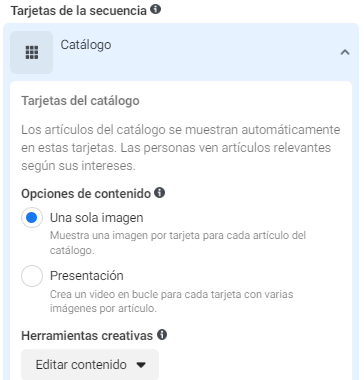Click the Catálogo card title
Screen dimensions: 364x380
86,45
